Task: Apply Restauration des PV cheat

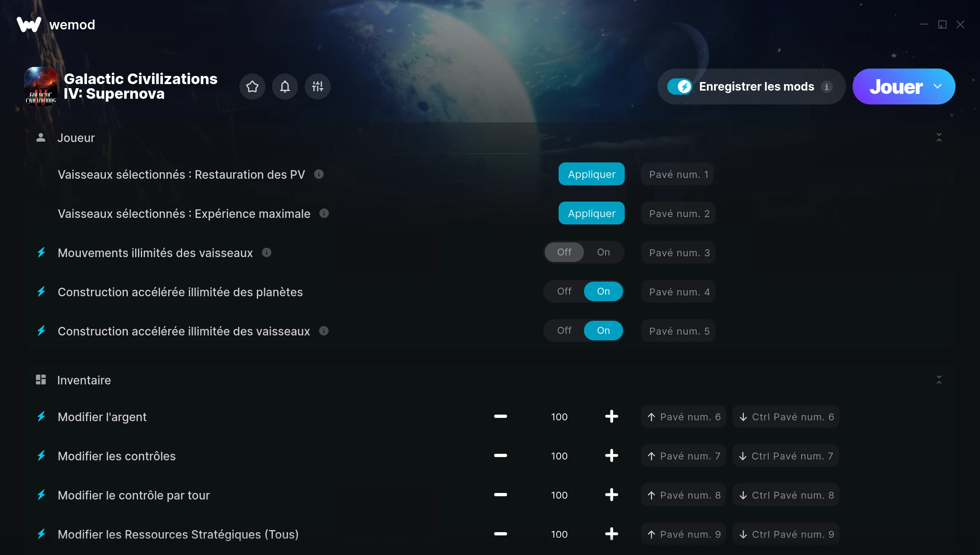Action: coord(592,174)
